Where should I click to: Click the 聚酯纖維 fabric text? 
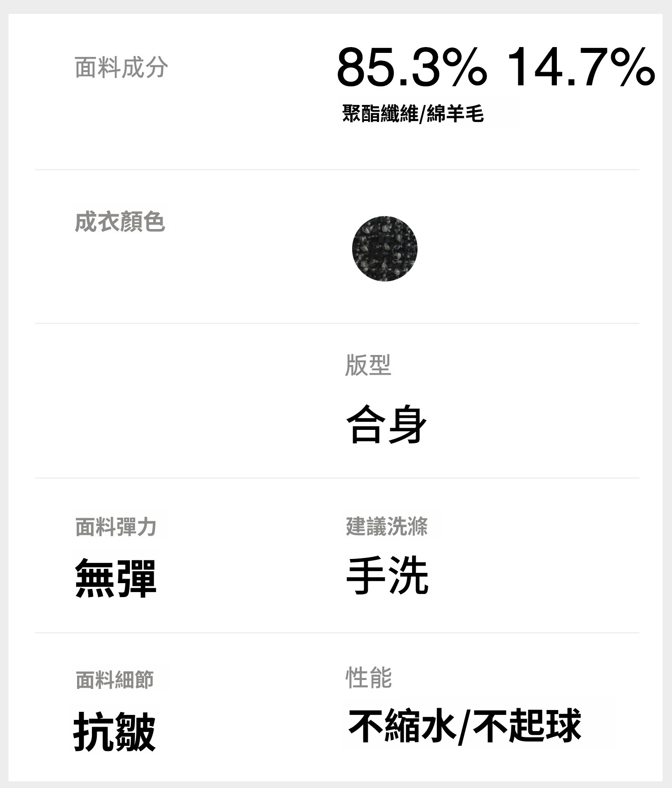click(380, 113)
